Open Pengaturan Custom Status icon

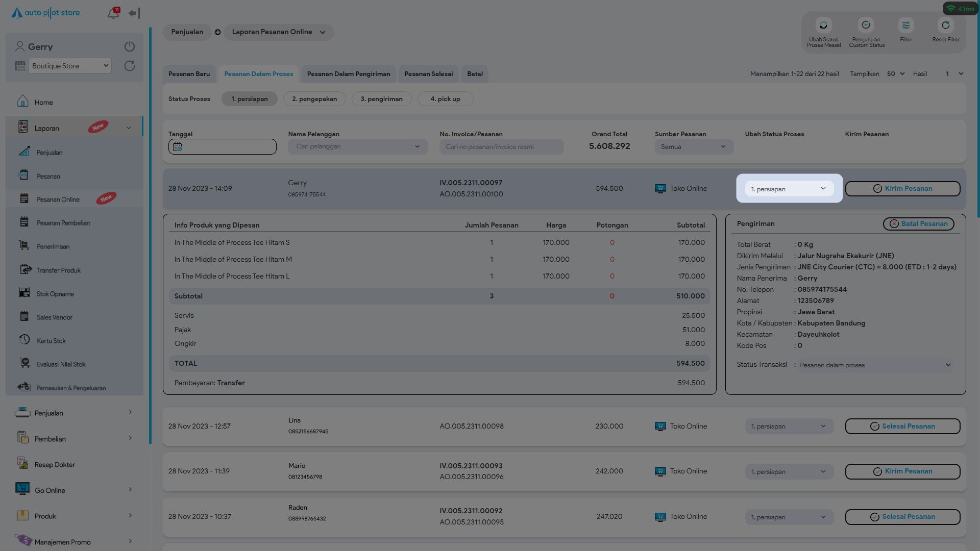tap(866, 26)
